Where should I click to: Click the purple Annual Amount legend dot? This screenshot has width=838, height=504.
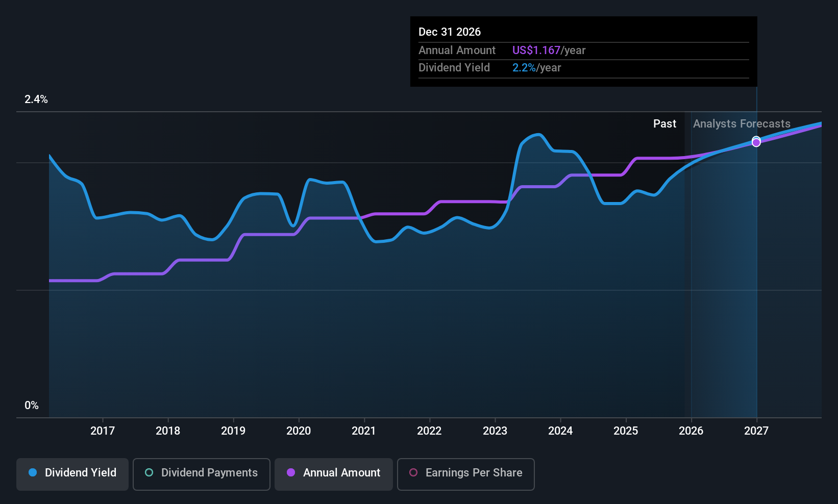click(x=291, y=473)
